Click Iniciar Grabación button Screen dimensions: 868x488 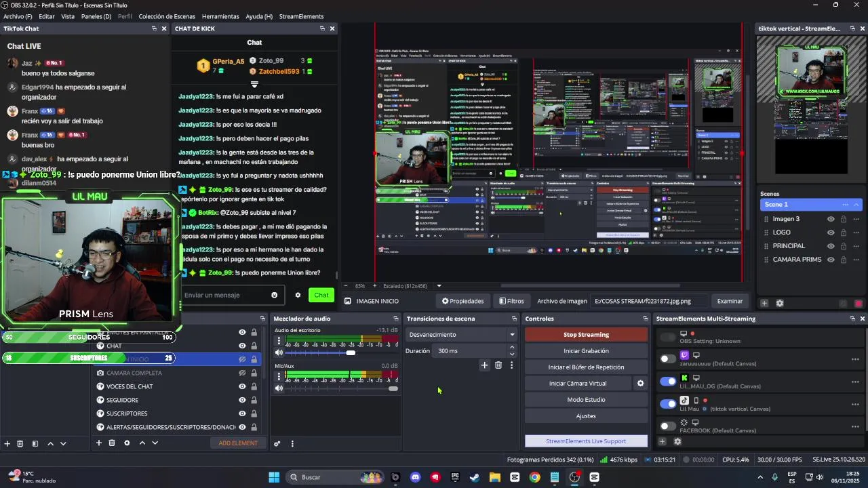(x=586, y=351)
